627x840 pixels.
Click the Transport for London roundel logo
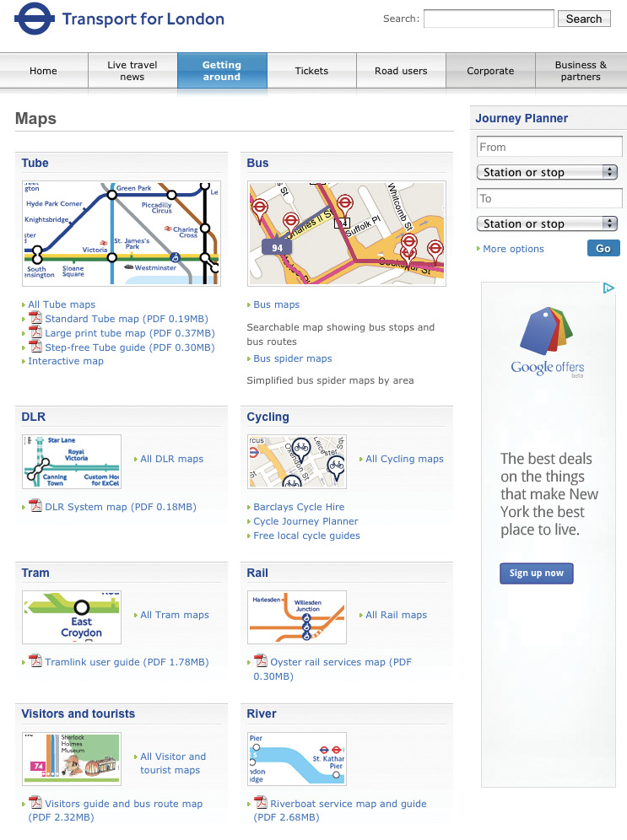(x=35, y=19)
